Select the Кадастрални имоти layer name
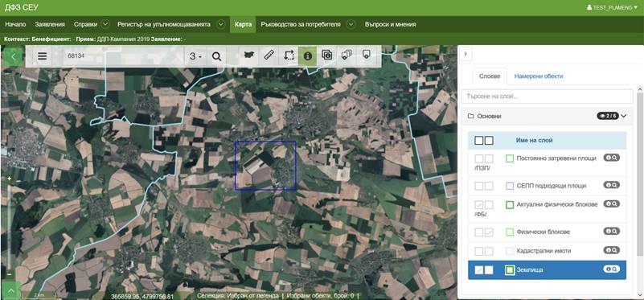The height and width of the screenshot is (300, 644). point(544,251)
